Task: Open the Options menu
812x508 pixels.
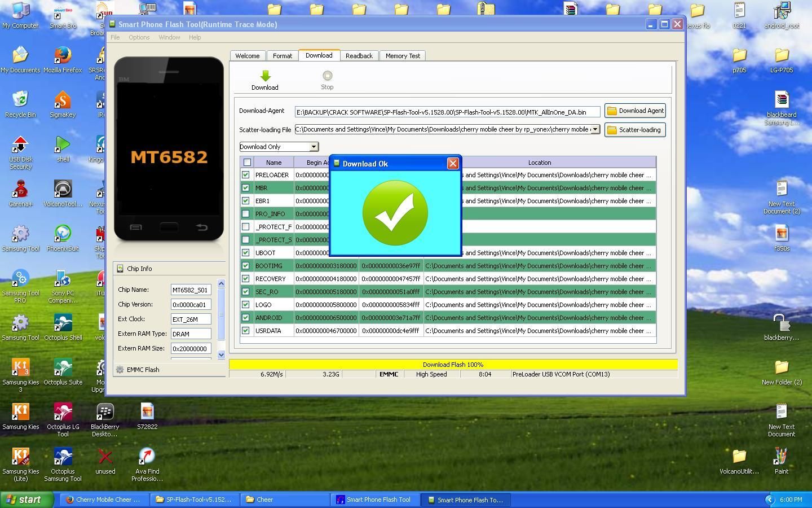Action: coord(139,37)
